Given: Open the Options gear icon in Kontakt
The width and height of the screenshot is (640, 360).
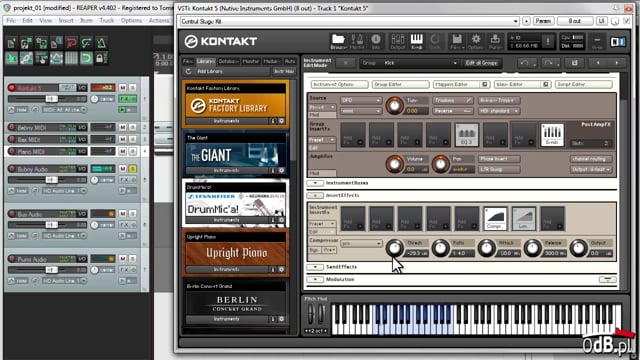Looking at the screenshot, I should [476, 40].
